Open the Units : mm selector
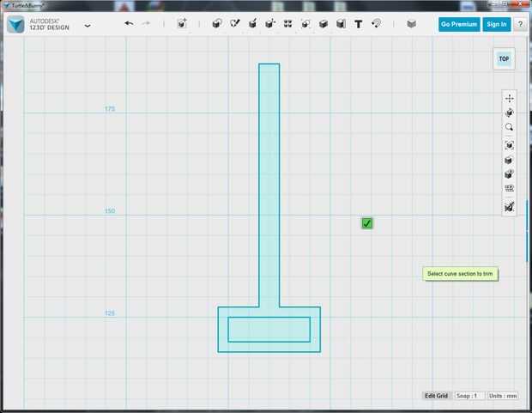This screenshot has height=413, width=532. coord(503,396)
